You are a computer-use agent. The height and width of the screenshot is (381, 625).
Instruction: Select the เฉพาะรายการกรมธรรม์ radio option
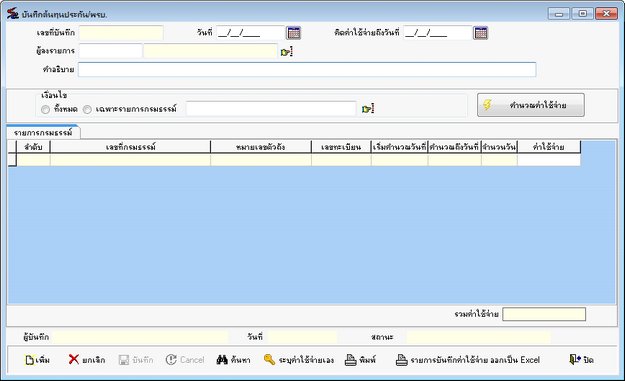click(x=87, y=109)
